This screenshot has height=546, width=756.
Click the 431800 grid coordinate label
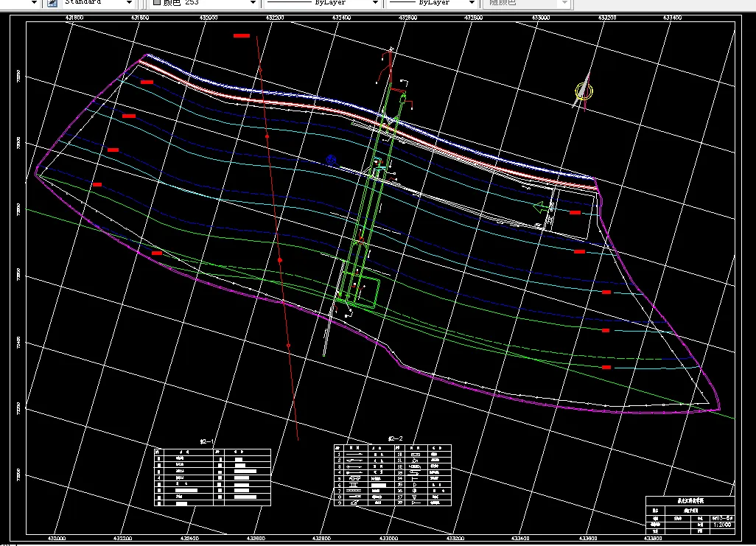140,18
